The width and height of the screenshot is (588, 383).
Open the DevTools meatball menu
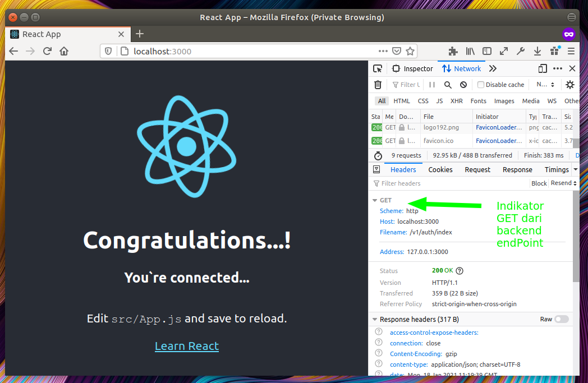558,68
